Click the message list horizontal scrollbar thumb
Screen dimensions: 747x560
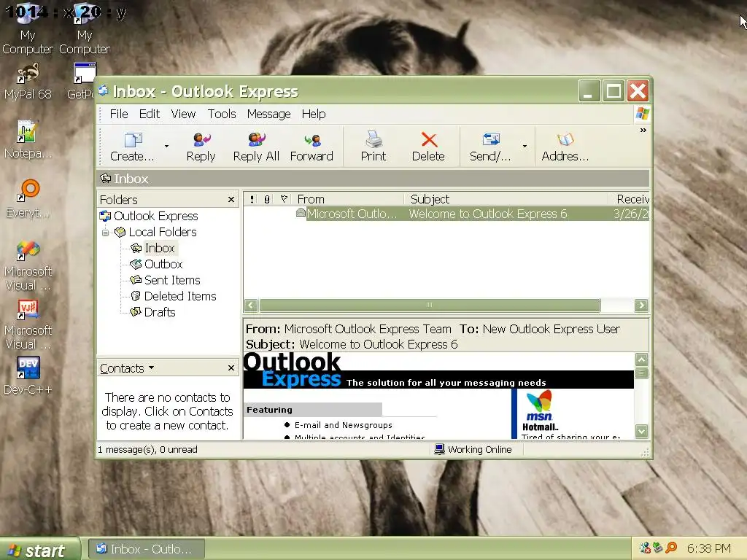click(x=429, y=306)
